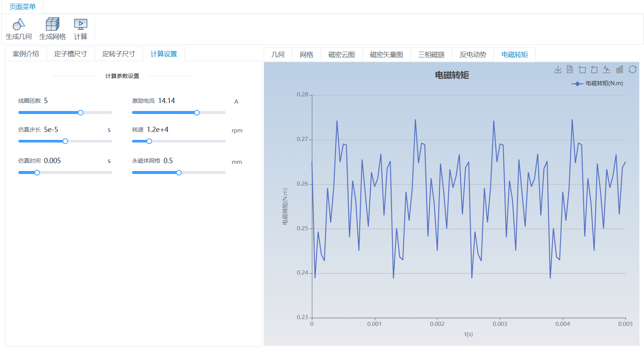Click the 激励电流 slider handle
Image resolution: width=644 pixels, height=351 pixels.
(197, 112)
